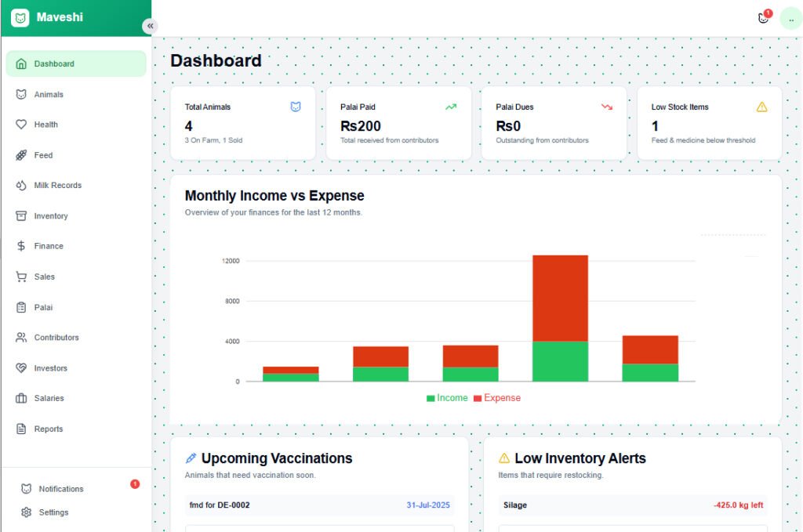Open the notification bell in top bar

pos(764,18)
